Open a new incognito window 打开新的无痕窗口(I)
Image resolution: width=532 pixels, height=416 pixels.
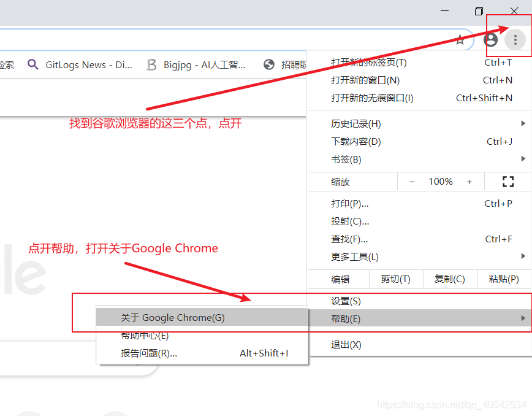(x=419, y=98)
